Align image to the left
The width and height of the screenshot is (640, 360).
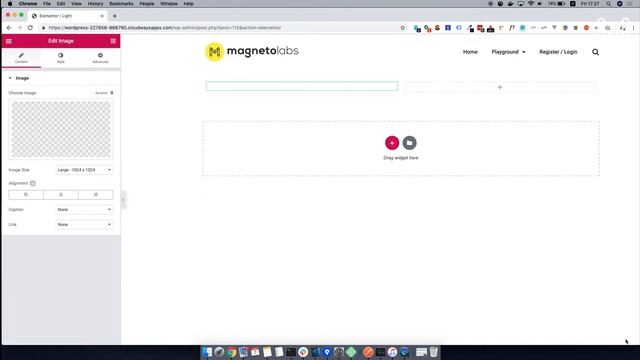(x=26, y=195)
